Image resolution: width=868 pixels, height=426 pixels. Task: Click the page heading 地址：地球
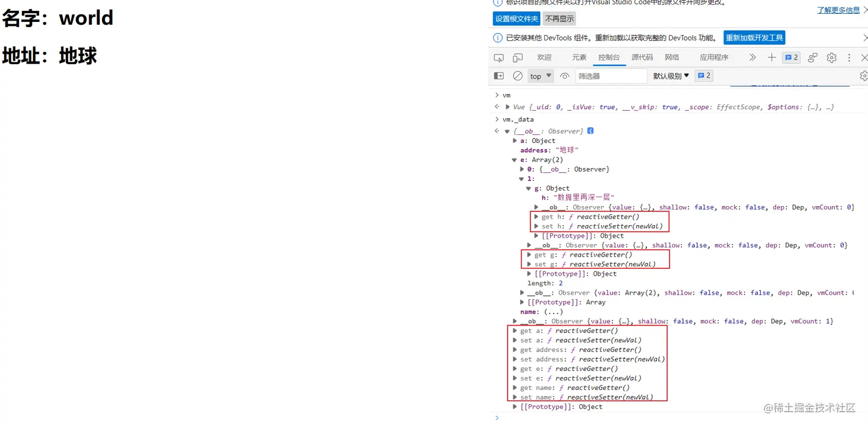[x=49, y=56]
